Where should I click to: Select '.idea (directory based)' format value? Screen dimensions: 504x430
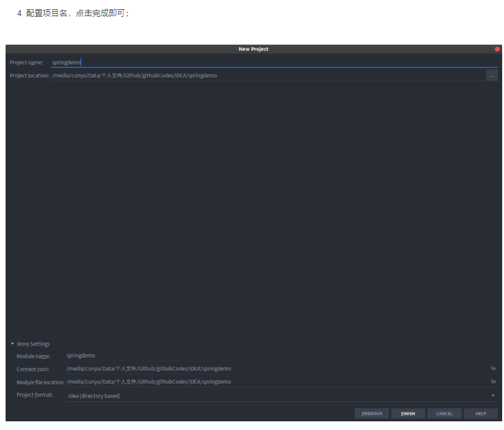[93, 395]
